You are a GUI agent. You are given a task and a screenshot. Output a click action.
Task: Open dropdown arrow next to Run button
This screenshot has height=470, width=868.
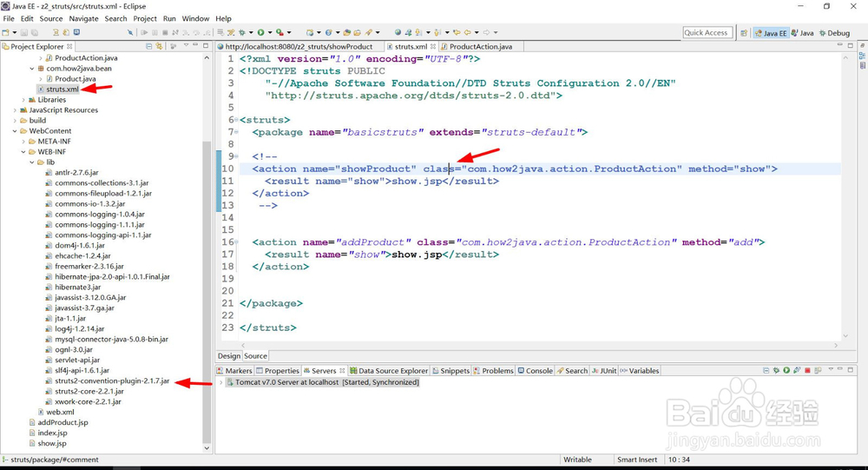coord(270,32)
